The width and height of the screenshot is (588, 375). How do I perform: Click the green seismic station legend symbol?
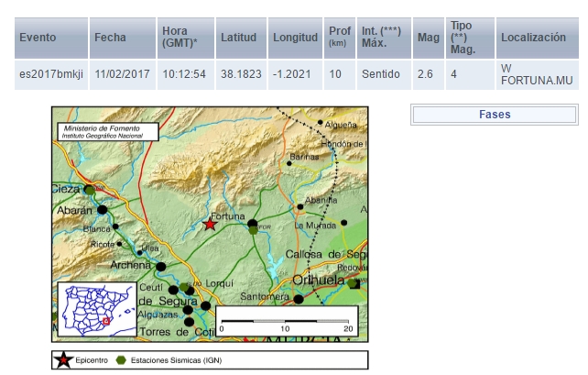tap(123, 360)
